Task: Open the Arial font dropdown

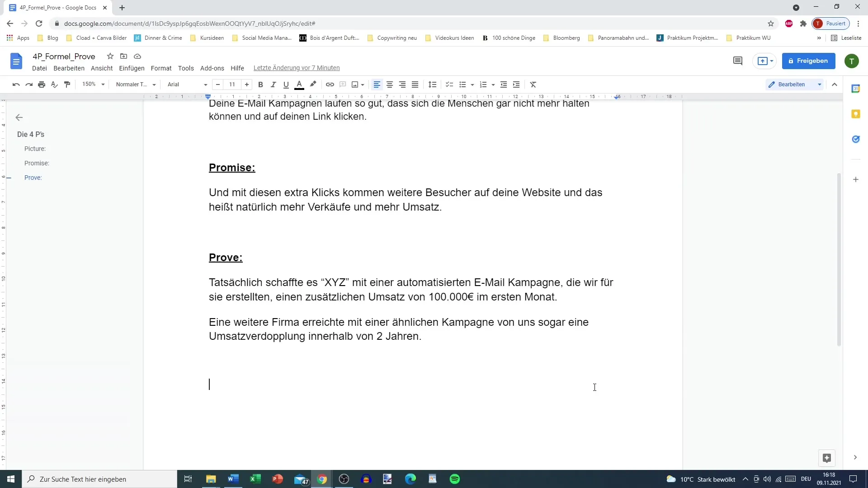Action: (x=187, y=84)
